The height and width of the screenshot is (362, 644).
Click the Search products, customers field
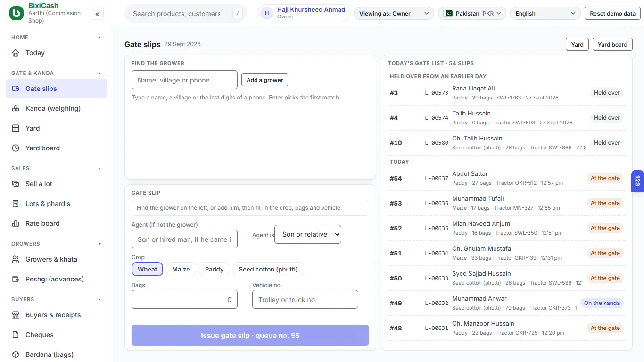185,13
